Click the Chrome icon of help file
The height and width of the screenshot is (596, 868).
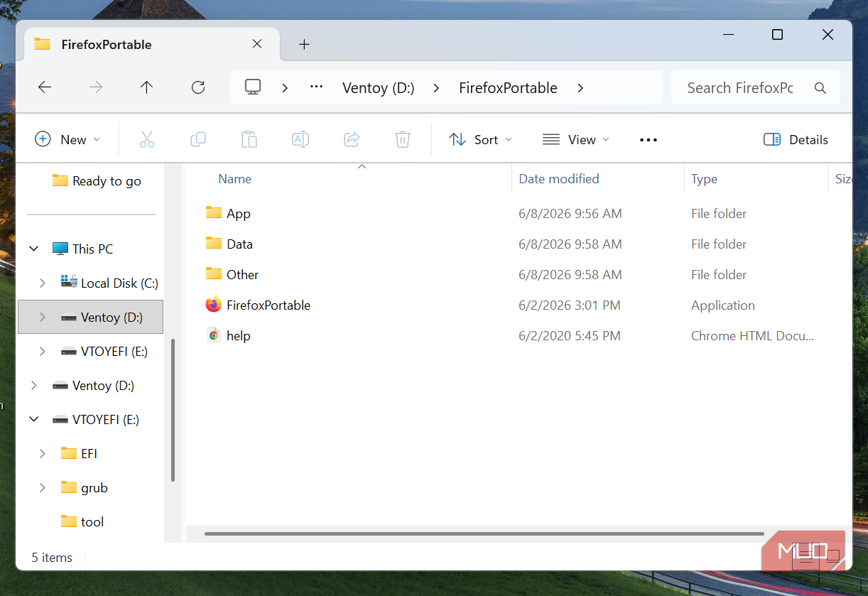[x=214, y=335]
